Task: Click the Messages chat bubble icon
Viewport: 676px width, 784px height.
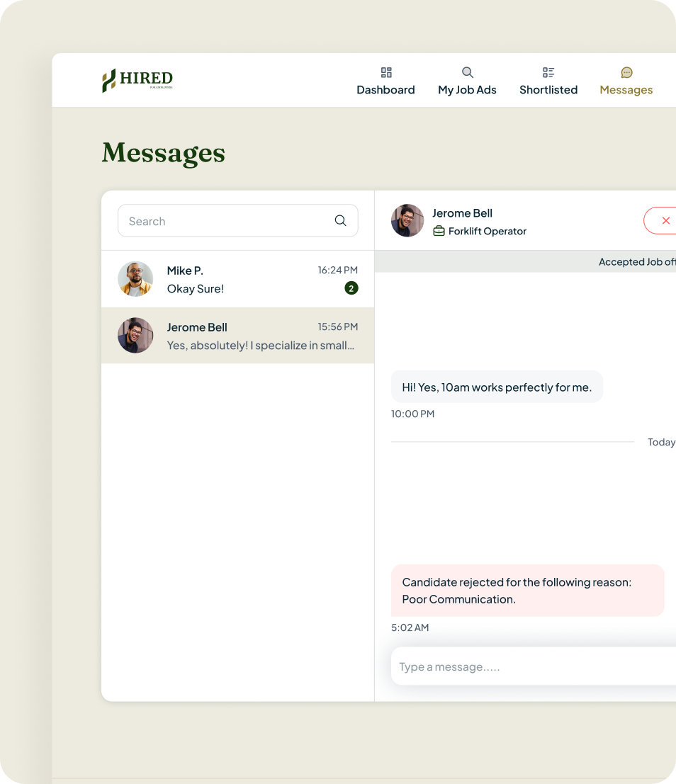Action: 626,72
